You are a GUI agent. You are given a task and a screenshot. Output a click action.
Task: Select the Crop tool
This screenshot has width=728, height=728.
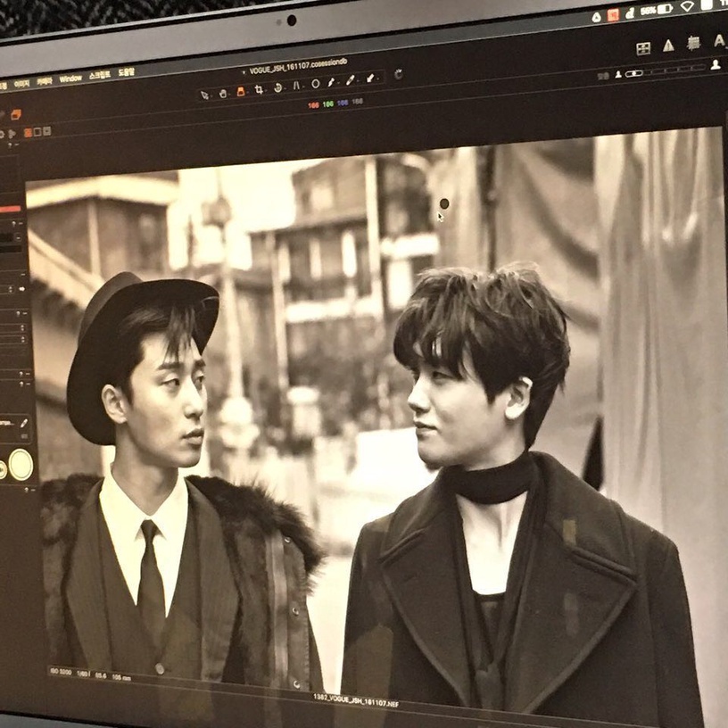point(259,89)
